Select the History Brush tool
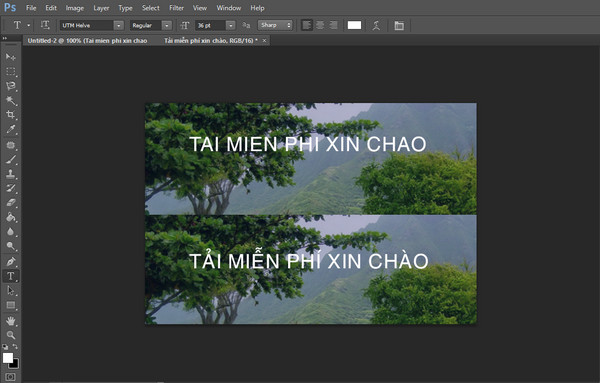600x383 pixels. tap(10, 188)
